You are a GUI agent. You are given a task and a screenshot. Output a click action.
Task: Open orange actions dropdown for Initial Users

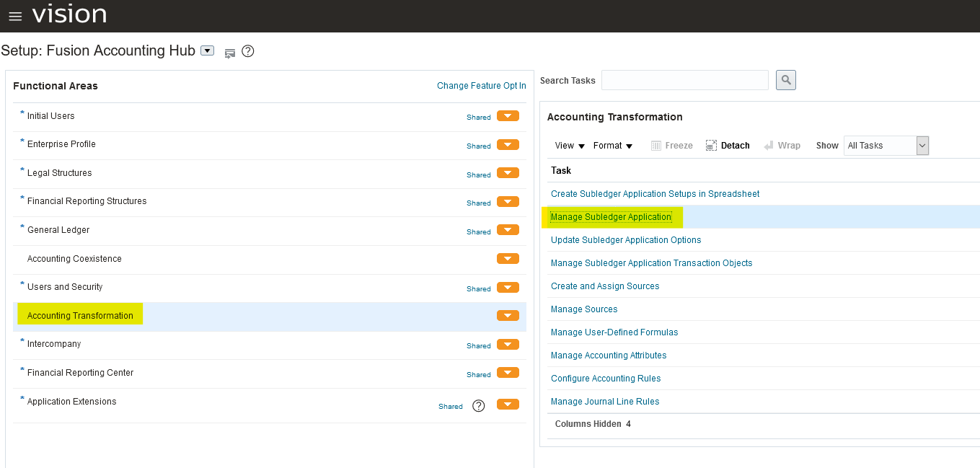click(508, 116)
